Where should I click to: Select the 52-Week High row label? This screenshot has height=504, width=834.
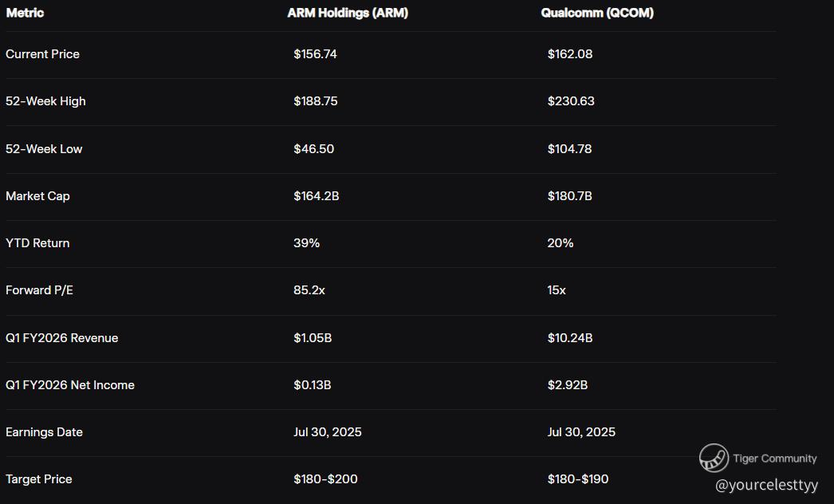(45, 101)
